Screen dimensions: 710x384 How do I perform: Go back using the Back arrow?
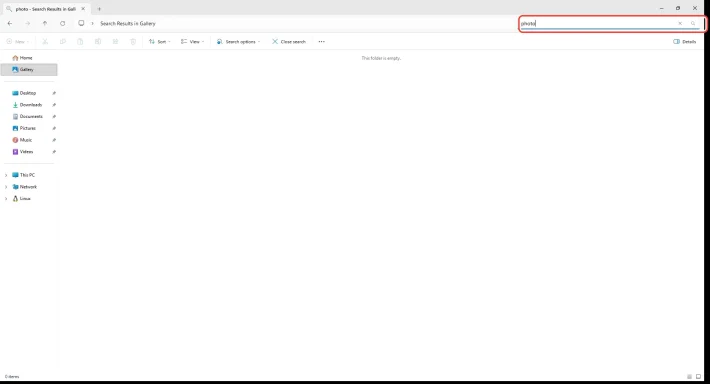[x=10, y=24]
